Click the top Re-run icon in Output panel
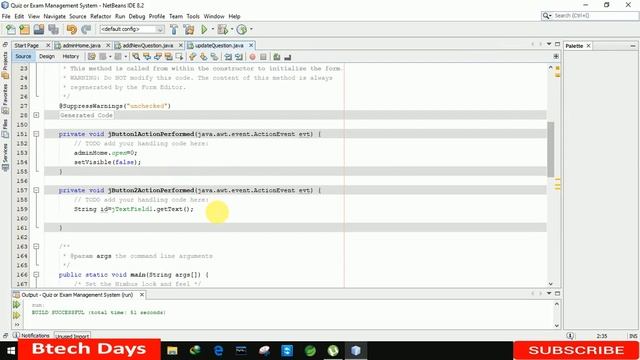The height and width of the screenshot is (360, 640). (16, 304)
